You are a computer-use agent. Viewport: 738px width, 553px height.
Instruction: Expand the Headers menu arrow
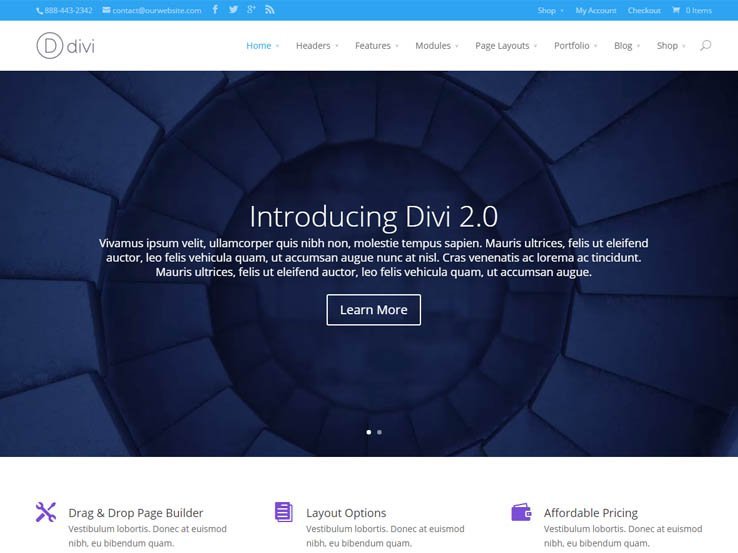point(337,46)
